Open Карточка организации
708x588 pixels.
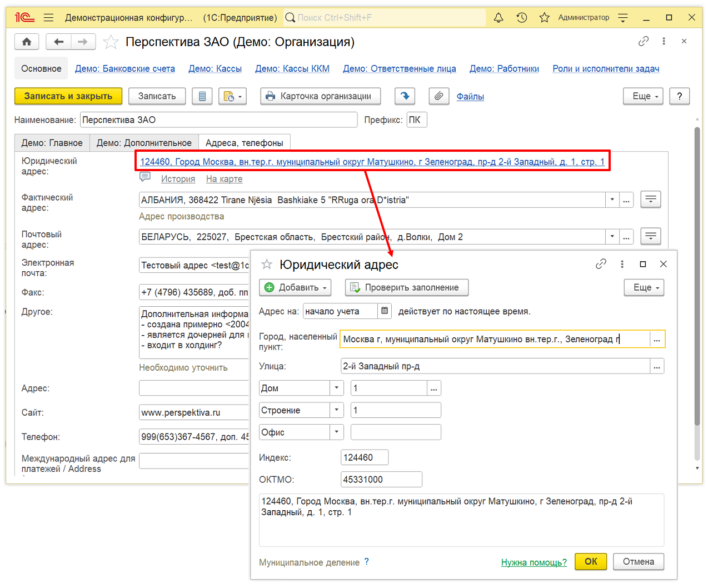[x=320, y=96]
